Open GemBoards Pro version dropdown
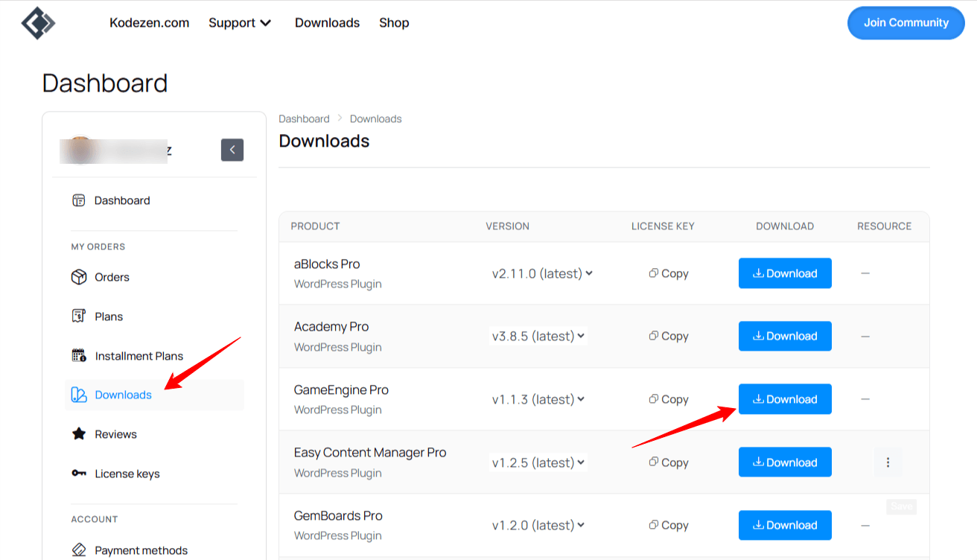The image size is (977, 560). [x=538, y=525]
